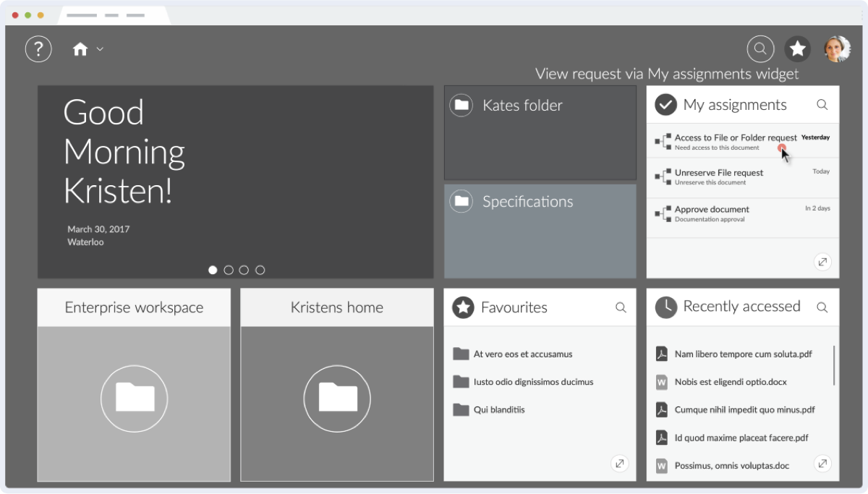Select the fourth carousel dot
This screenshot has width=868, height=494.
[260, 270]
